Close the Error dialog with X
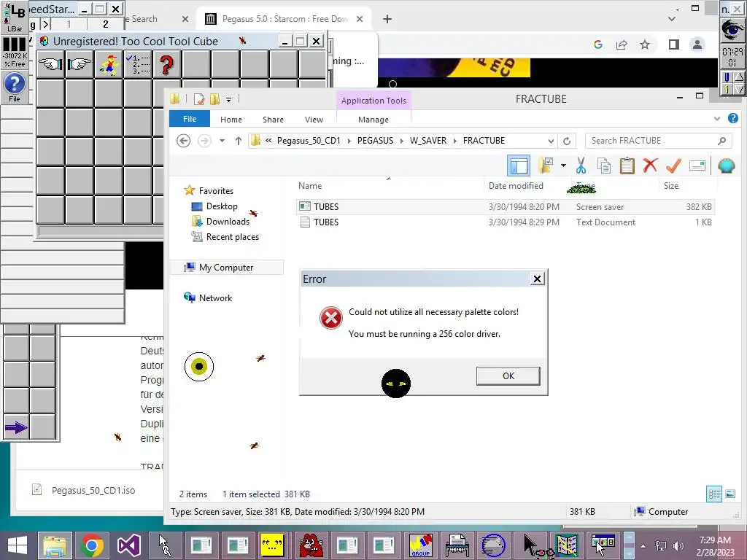This screenshot has height=560, width=747. pyautogui.click(x=537, y=279)
